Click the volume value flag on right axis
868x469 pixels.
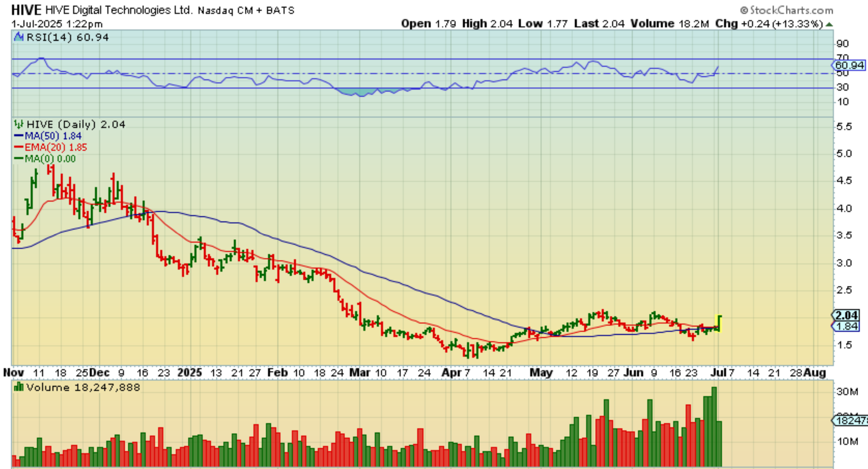(850, 420)
